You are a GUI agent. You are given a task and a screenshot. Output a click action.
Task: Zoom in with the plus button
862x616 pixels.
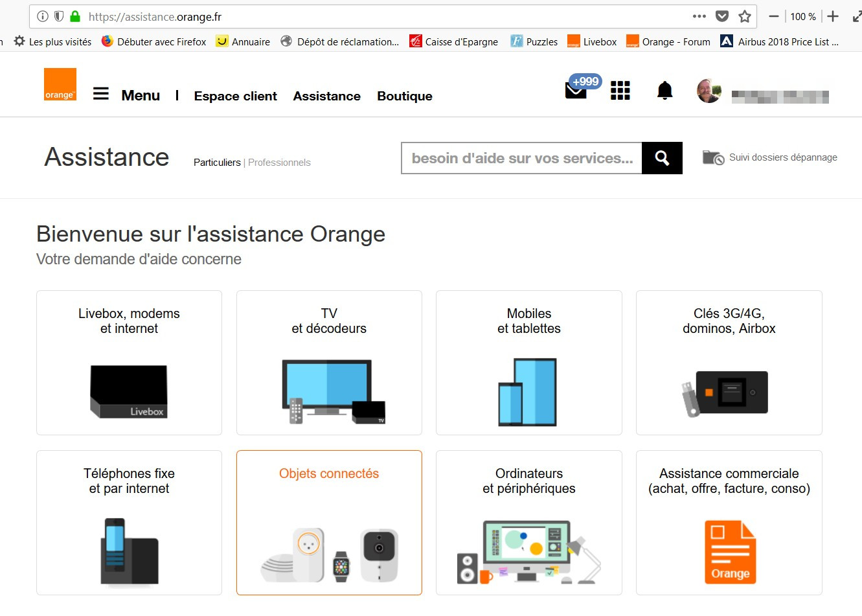tap(833, 17)
